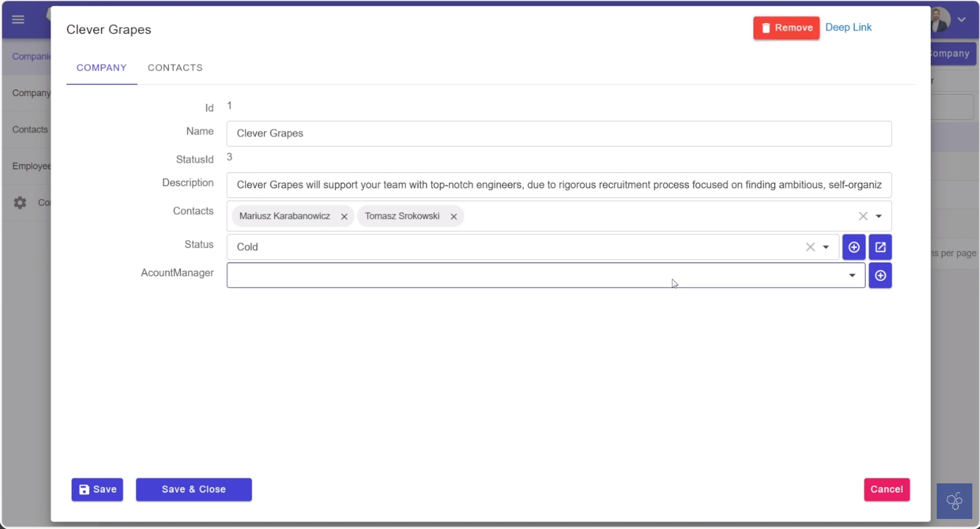The width and height of the screenshot is (980, 529).
Task: Expand the AcountManager dropdown arrow
Action: tap(852, 275)
